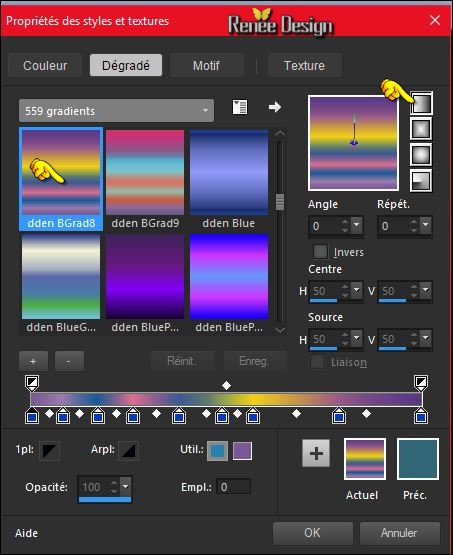Enable the Invers checkbox
This screenshot has height=555, width=453.
pyautogui.click(x=320, y=252)
